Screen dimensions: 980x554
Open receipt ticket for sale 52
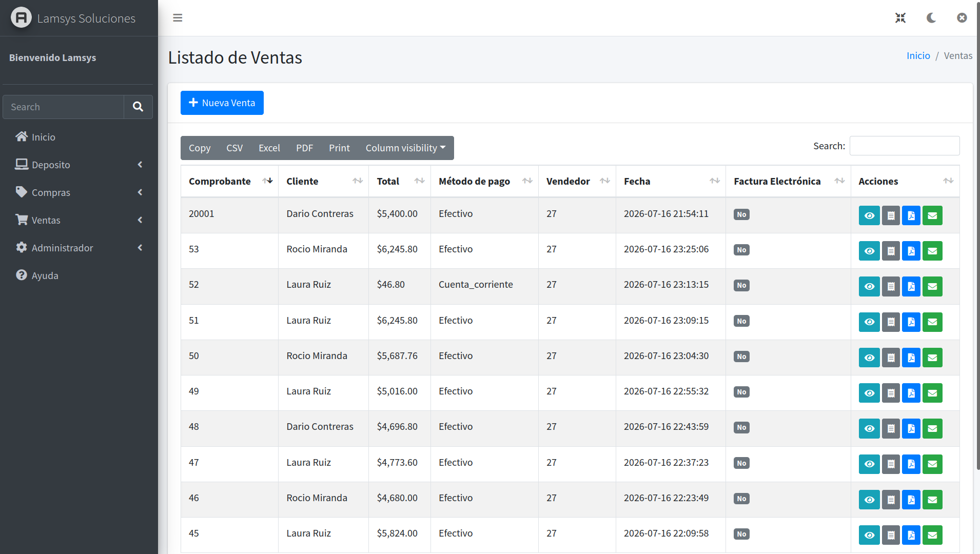(x=891, y=286)
